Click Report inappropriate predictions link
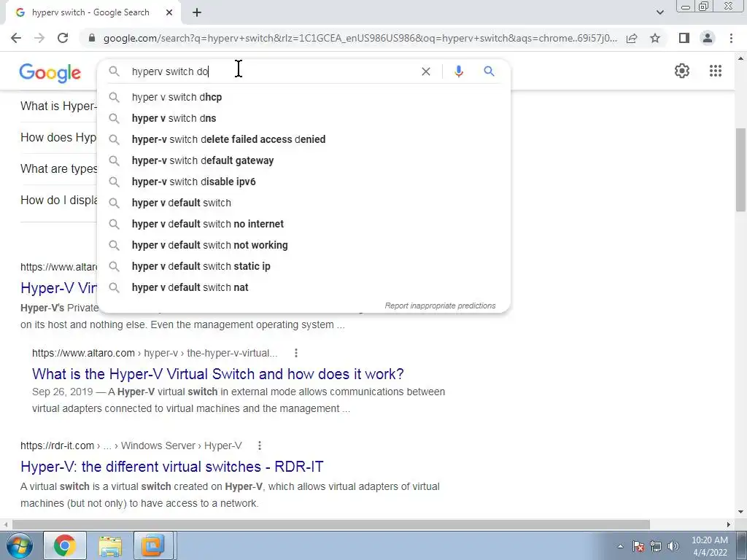 (440, 306)
